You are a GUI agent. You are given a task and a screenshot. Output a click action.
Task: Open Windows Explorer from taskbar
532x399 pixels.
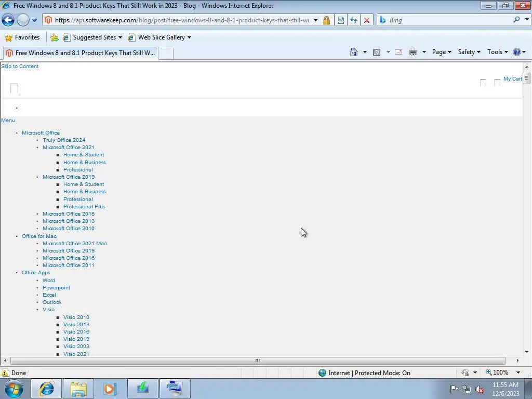click(x=78, y=389)
